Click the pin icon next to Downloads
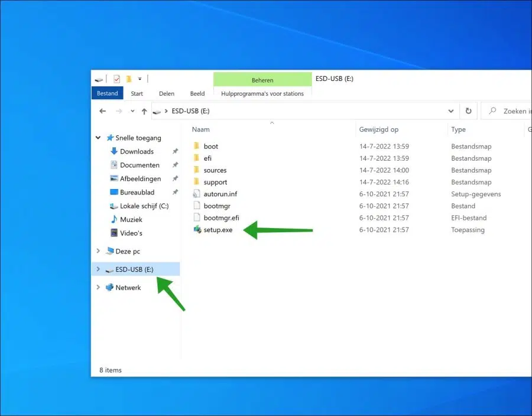 tap(175, 151)
